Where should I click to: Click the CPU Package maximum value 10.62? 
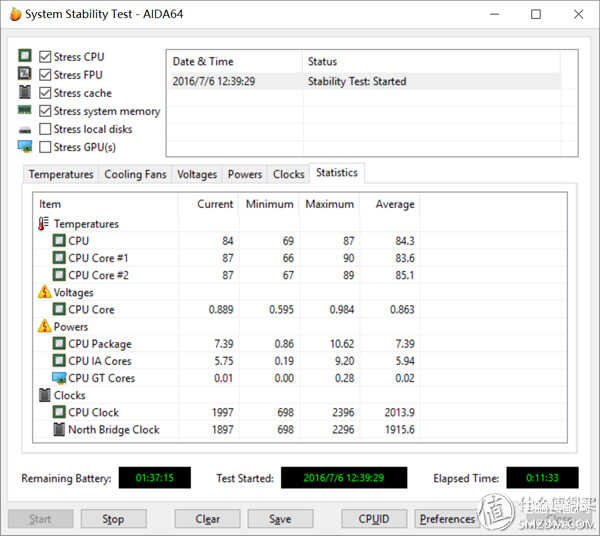coord(342,344)
